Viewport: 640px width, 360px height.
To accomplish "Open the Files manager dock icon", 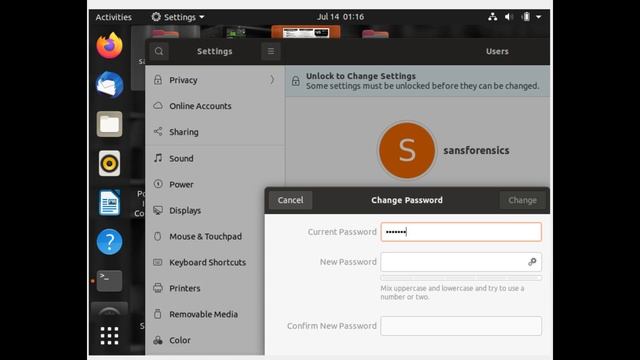I will (x=109, y=124).
